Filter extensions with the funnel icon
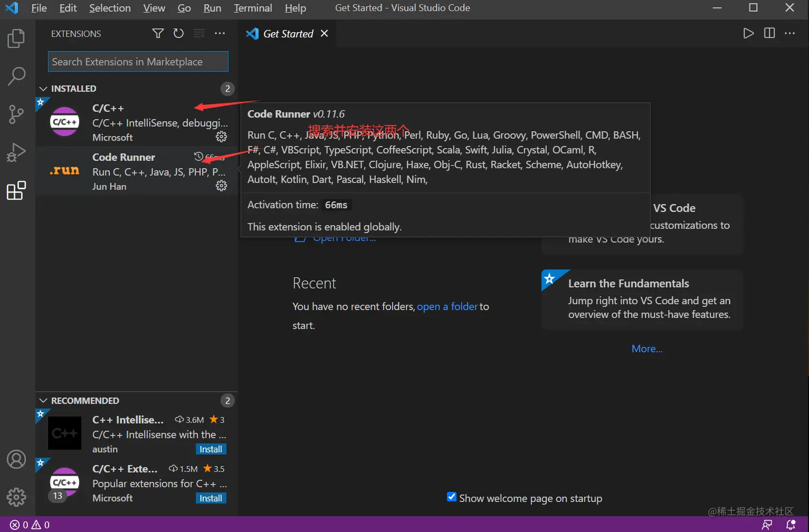The image size is (809, 532). 158,33
